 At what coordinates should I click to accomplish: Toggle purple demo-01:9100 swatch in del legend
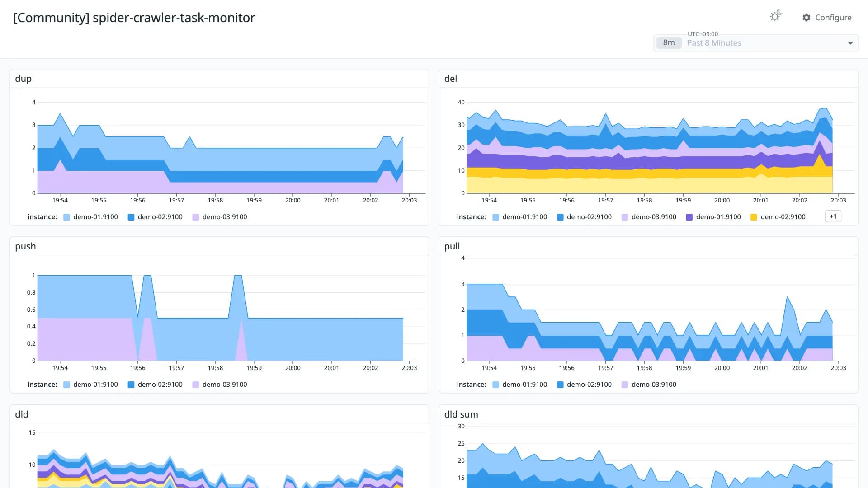pyautogui.click(x=689, y=217)
